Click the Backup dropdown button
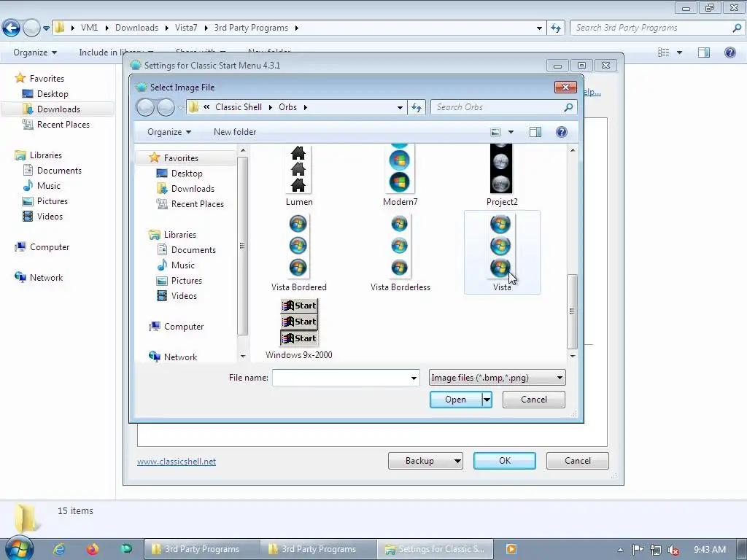The height and width of the screenshot is (560, 747). [x=425, y=461]
